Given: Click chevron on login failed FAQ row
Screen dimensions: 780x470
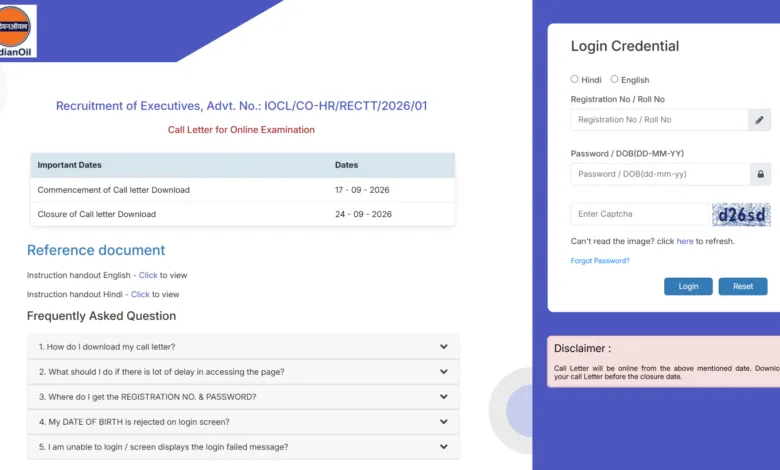Looking at the screenshot, I should tap(443, 447).
